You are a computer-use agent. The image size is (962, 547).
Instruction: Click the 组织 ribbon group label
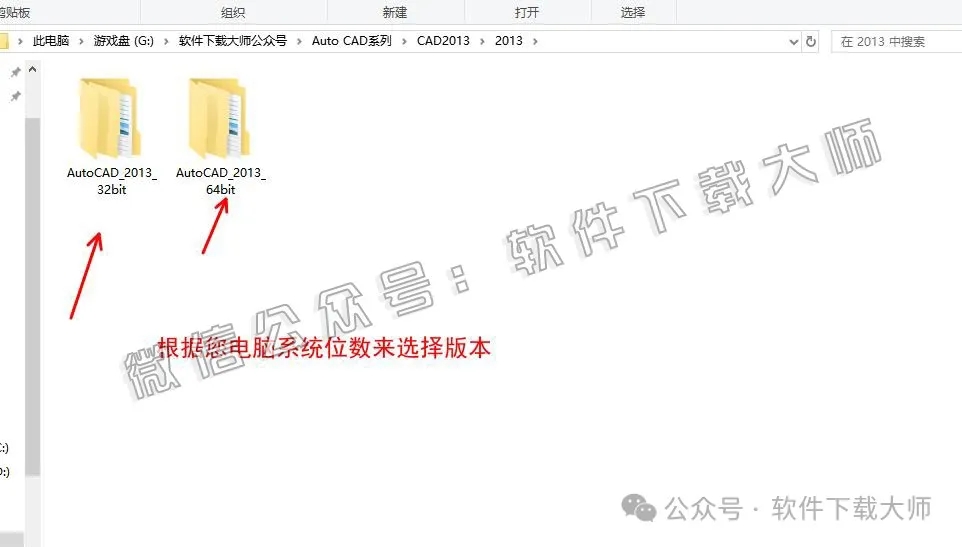pos(233,12)
